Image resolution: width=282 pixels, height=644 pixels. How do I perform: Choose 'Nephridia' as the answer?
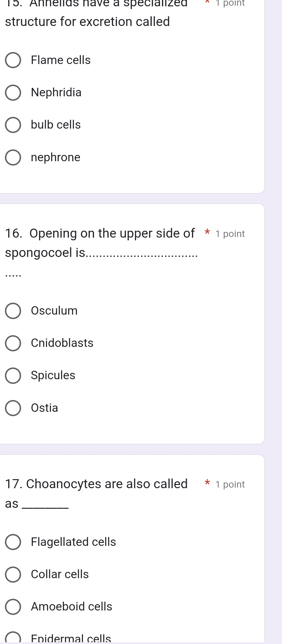click(13, 92)
